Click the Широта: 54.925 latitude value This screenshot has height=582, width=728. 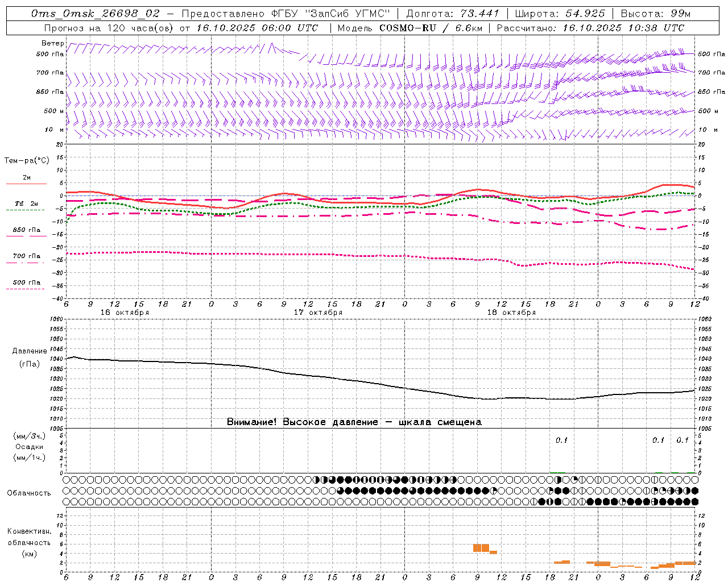[560, 14]
